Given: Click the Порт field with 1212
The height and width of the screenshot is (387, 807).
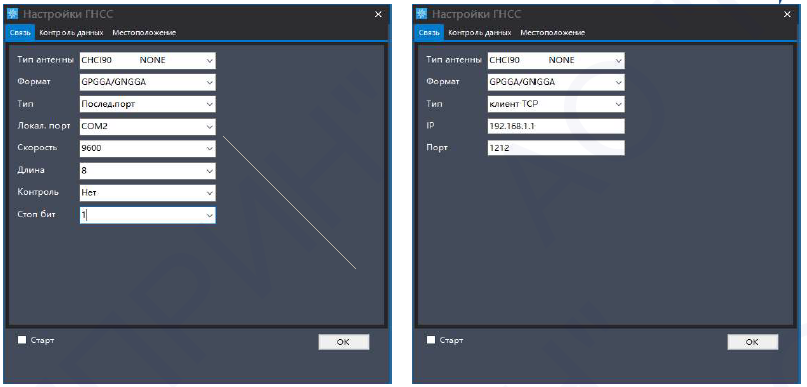Looking at the screenshot, I should tap(556, 148).
